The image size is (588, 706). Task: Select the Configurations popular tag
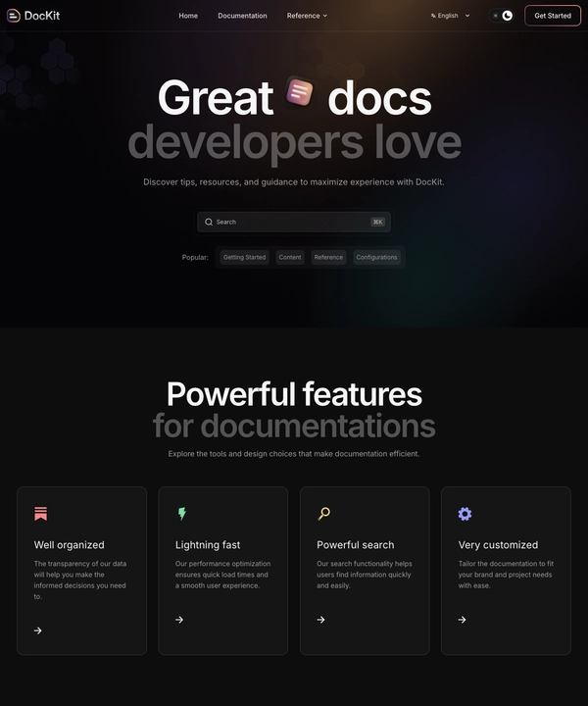[376, 258]
